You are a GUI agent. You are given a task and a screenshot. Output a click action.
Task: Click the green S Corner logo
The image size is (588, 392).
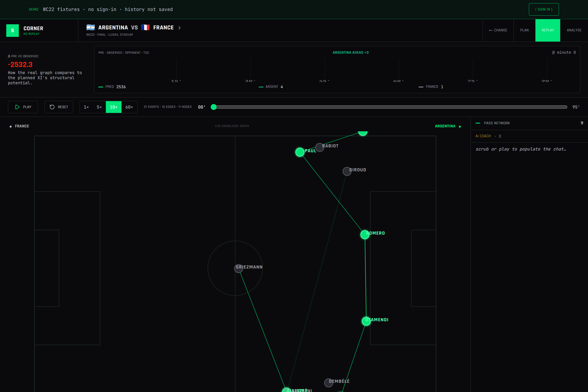[13, 31]
